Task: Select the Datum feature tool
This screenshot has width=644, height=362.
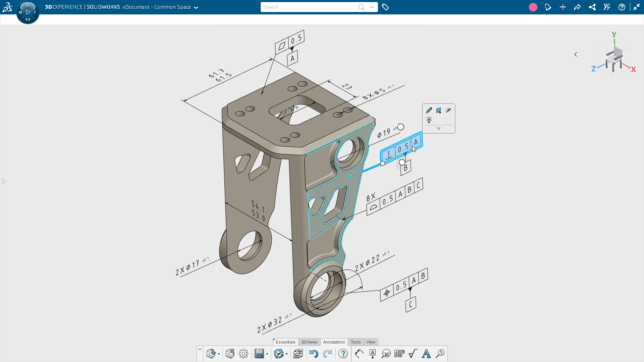Action: pos(372,354)
